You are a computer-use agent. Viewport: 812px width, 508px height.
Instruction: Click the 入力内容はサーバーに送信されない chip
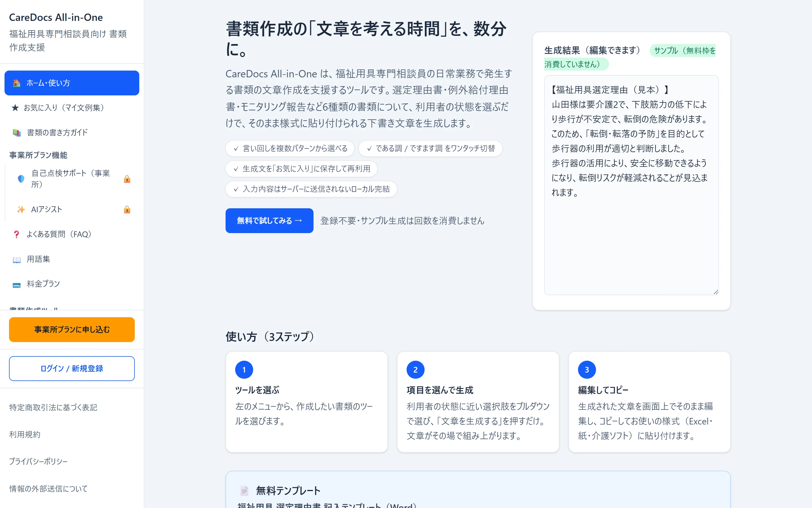(x=311, y=189)
